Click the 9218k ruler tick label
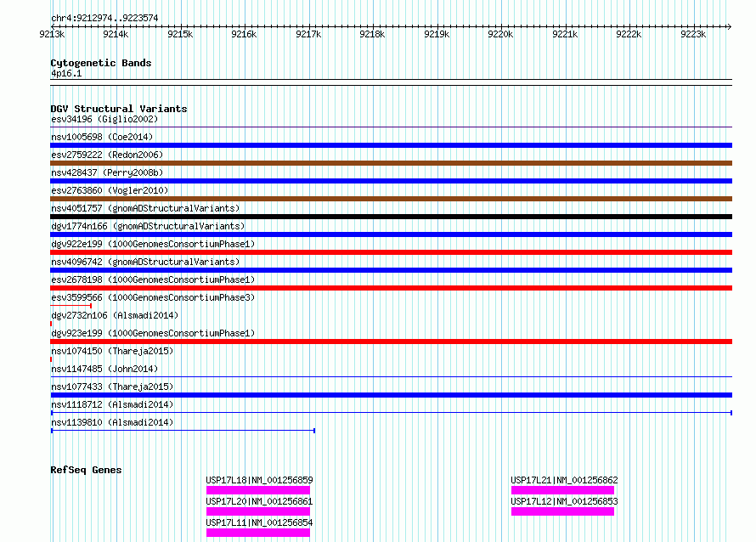Screen dimensions: 756x542 point(372,34)
